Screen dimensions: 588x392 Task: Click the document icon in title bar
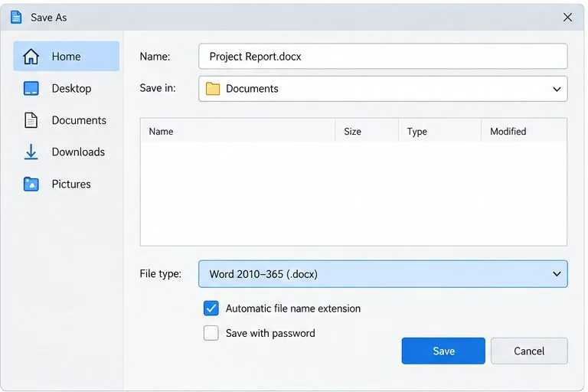coord(16,18)
